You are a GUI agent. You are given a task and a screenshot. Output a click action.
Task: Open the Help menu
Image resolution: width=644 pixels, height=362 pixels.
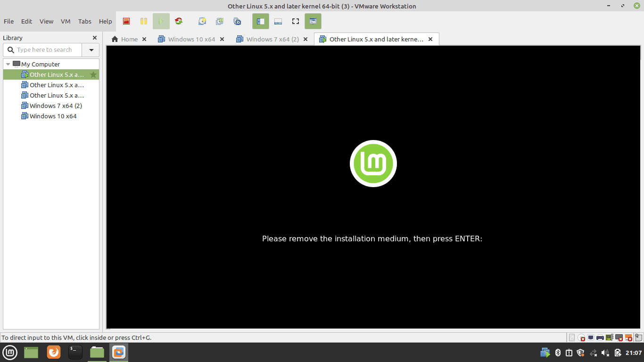[106, 21]
